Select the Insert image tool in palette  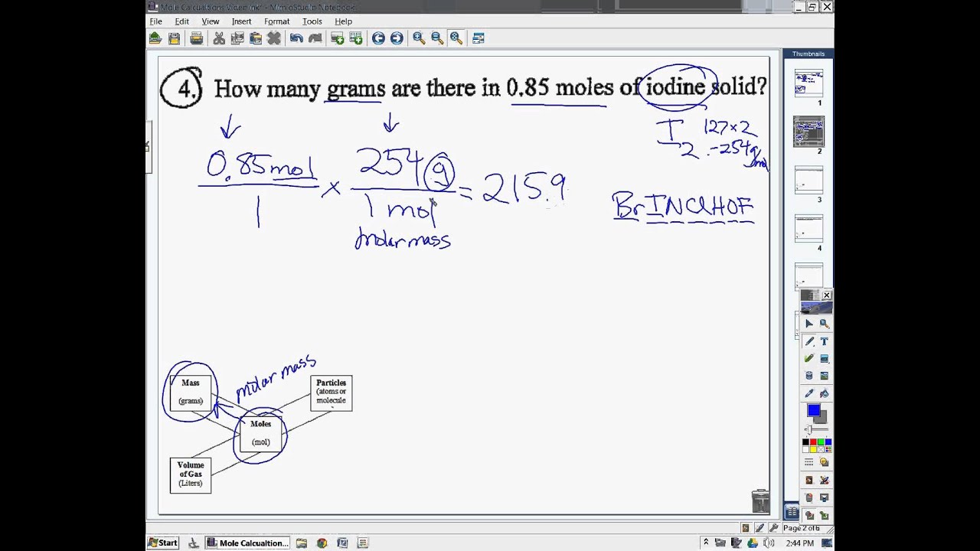(x=824, y=375)
